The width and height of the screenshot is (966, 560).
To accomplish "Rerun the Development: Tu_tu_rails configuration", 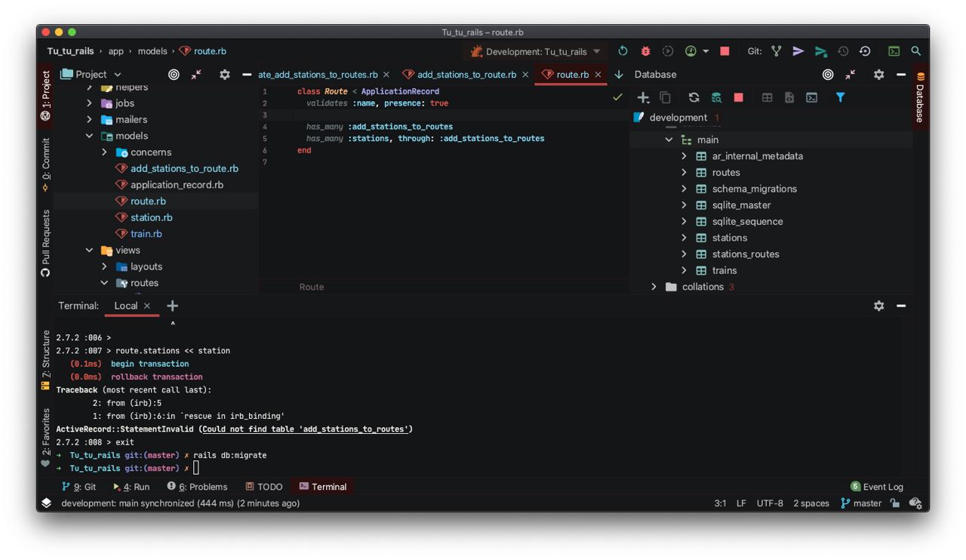I will coord(623,51).
